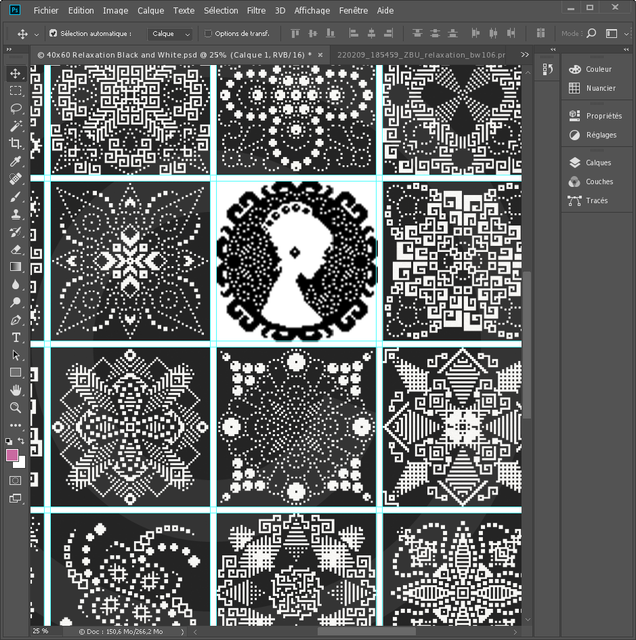The width and height of the screenshot is (636, 640).
Task: Open the Calque menu
Action: [150, 11]
